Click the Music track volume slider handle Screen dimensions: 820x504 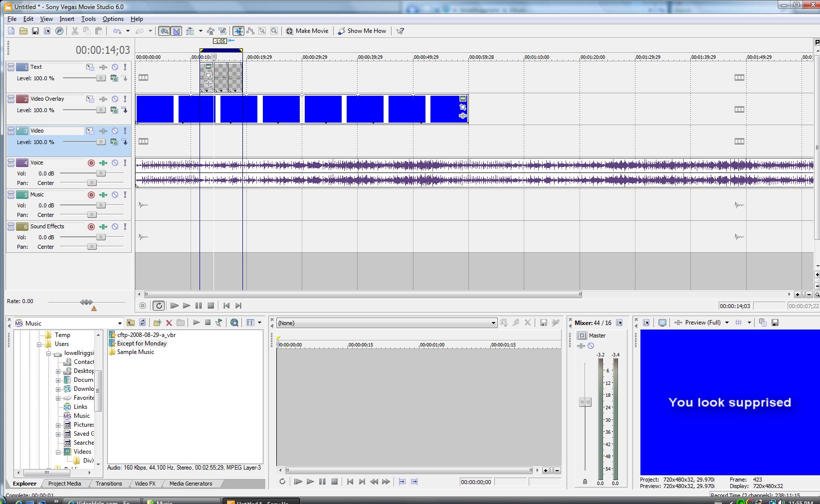coord(101,205)
